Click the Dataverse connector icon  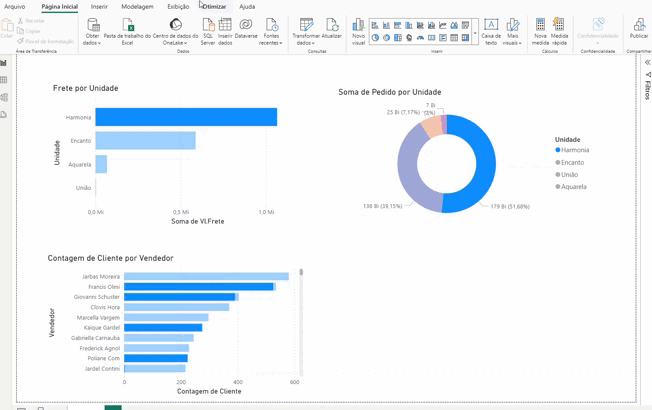point(246,25)
